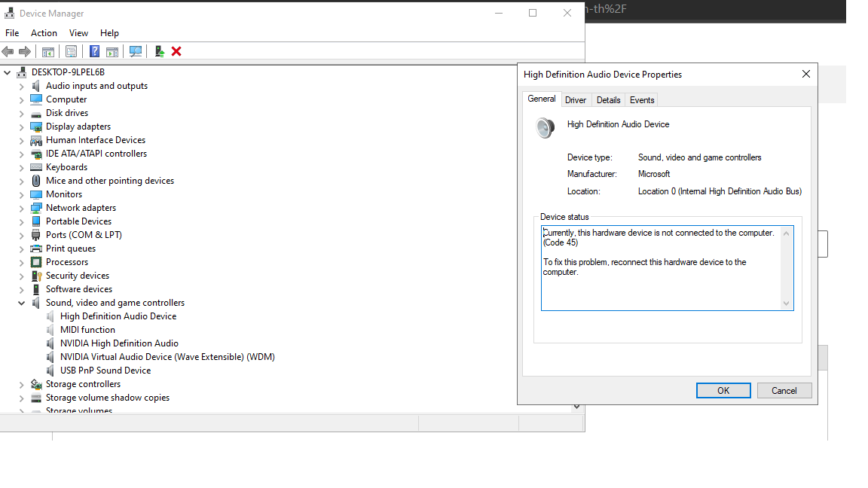868x488 pixels.
Task: Click the Ports (COM & LPT) icon
Action: point(36,235)
